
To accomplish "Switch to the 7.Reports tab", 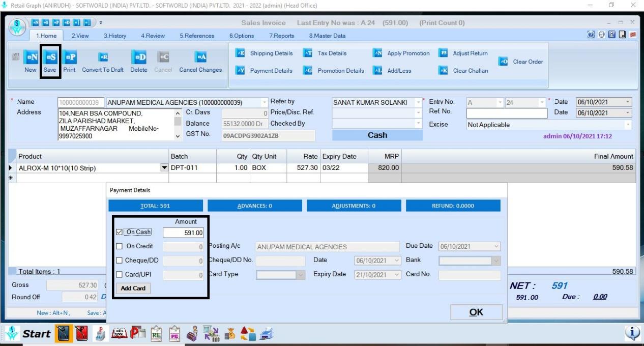I will pos(281,36).
